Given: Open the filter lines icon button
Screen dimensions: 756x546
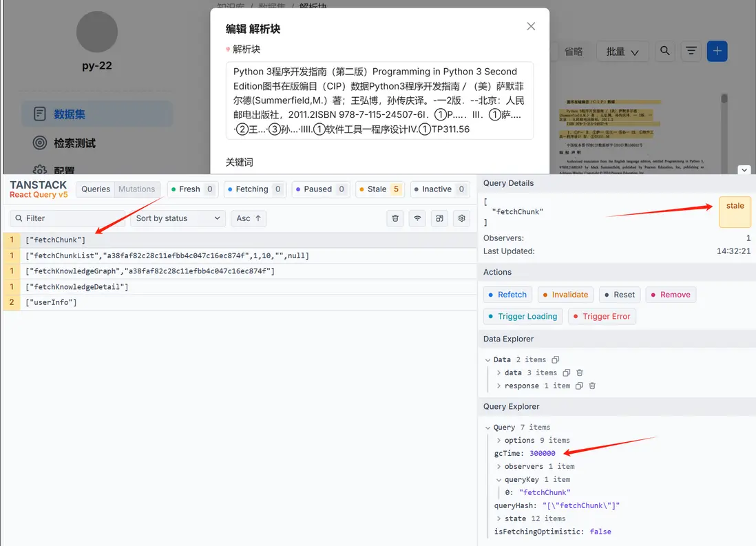Looking at the screenshot, I should pos(691,51).
